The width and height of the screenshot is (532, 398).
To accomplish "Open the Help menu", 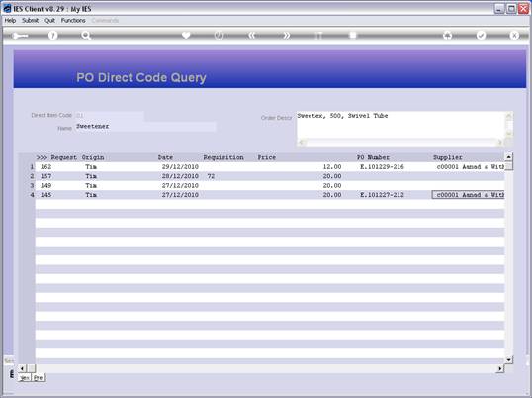I will point(10,21).
